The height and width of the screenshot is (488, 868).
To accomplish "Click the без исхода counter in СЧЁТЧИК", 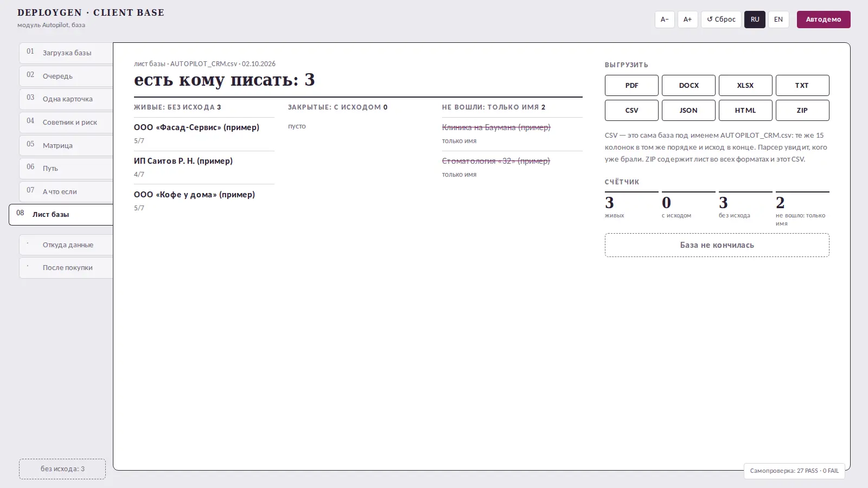I will tap(745, 206).
